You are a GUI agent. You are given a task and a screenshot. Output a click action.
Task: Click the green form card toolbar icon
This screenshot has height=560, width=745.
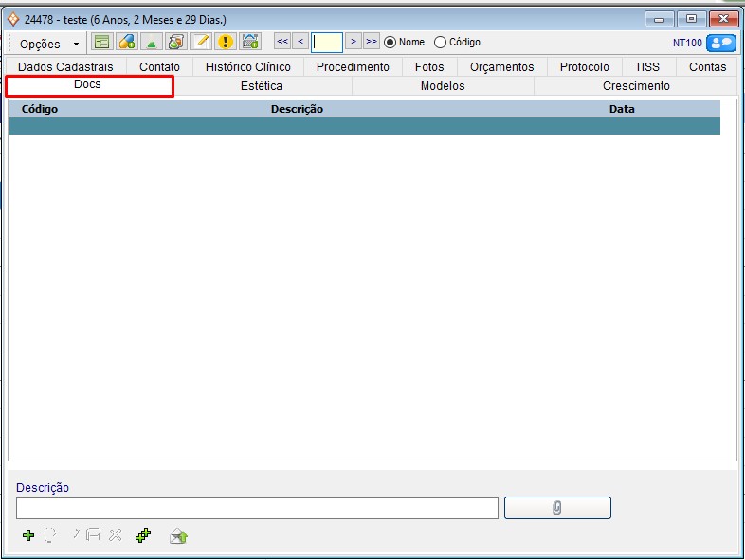[101, 42]
